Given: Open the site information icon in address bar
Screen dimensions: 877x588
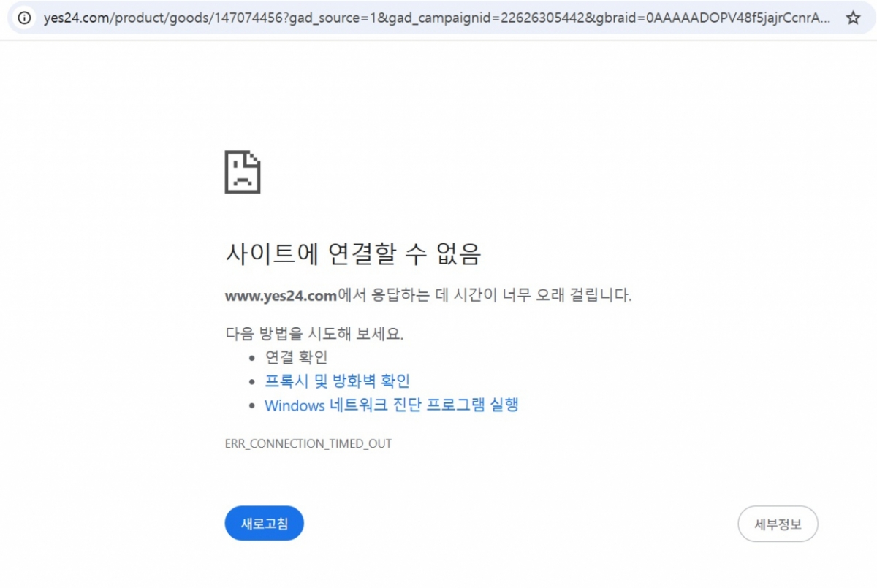Looking at the screenshot, I should [24, 18].
